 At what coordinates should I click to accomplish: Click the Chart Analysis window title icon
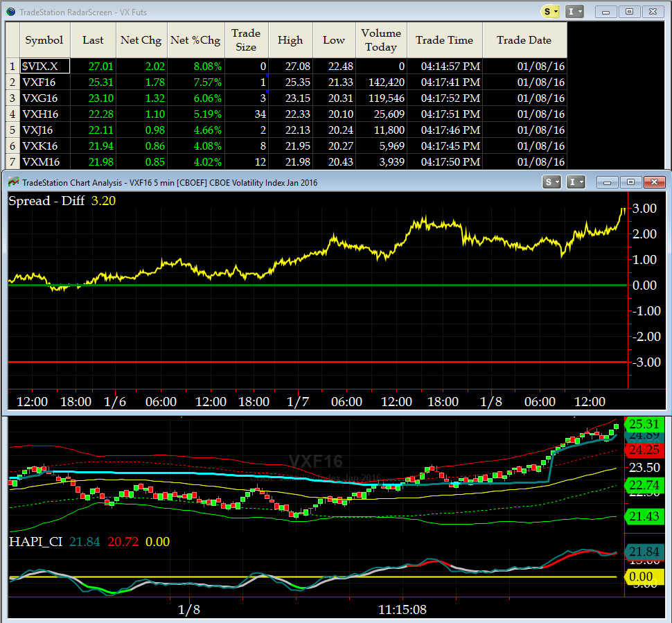(13, 182)
